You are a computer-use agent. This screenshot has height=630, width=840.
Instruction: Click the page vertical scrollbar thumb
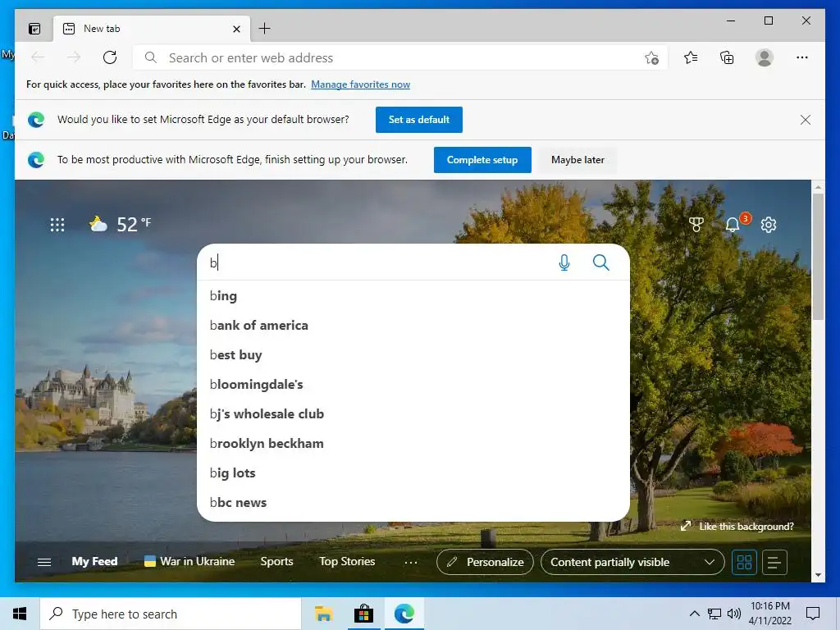tap(818, 256)
